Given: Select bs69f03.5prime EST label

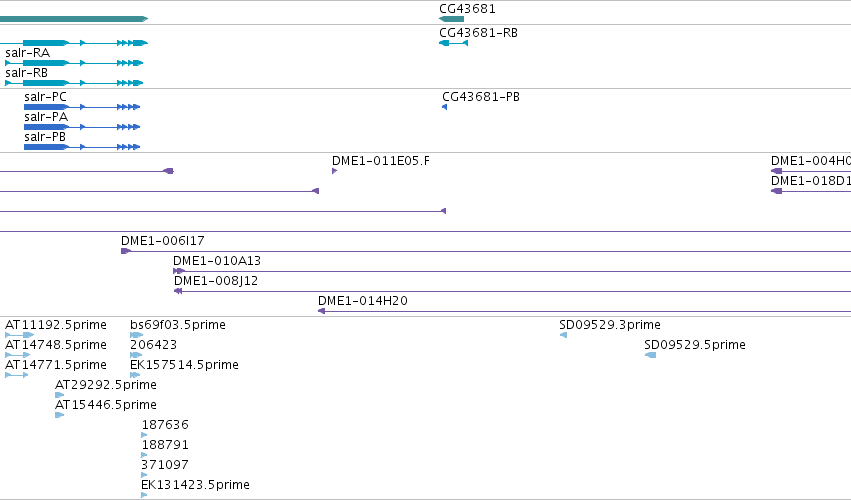Looking at the screenshot, I should click(x=178, y=325).
